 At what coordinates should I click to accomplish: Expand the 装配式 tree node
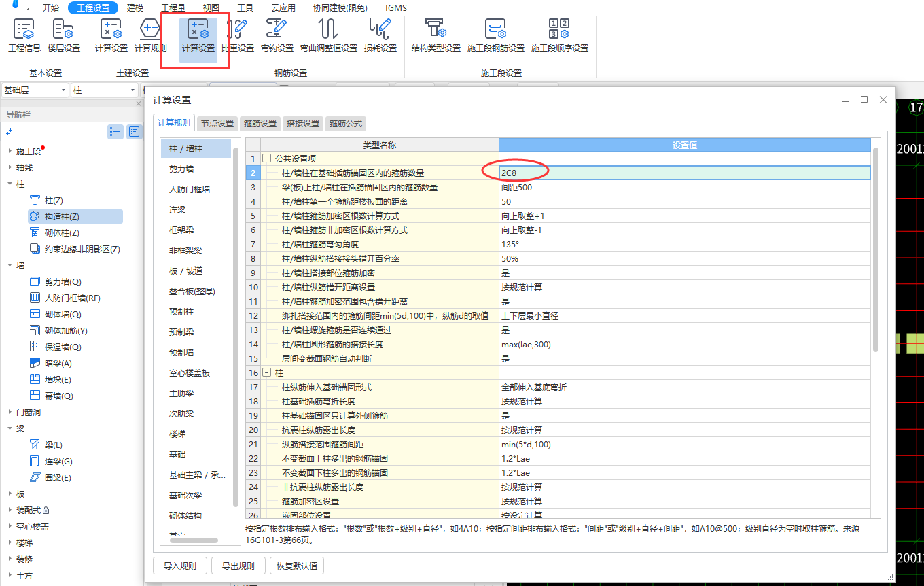tap(10, 511)
